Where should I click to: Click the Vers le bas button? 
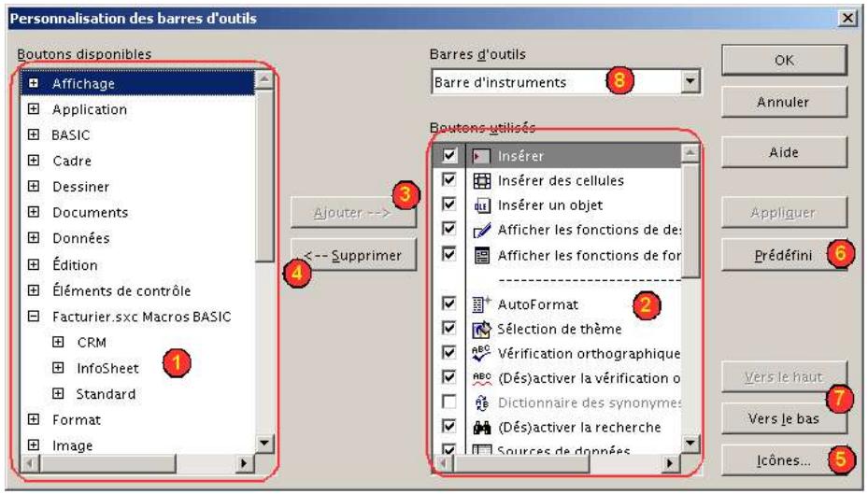(784, 418)
